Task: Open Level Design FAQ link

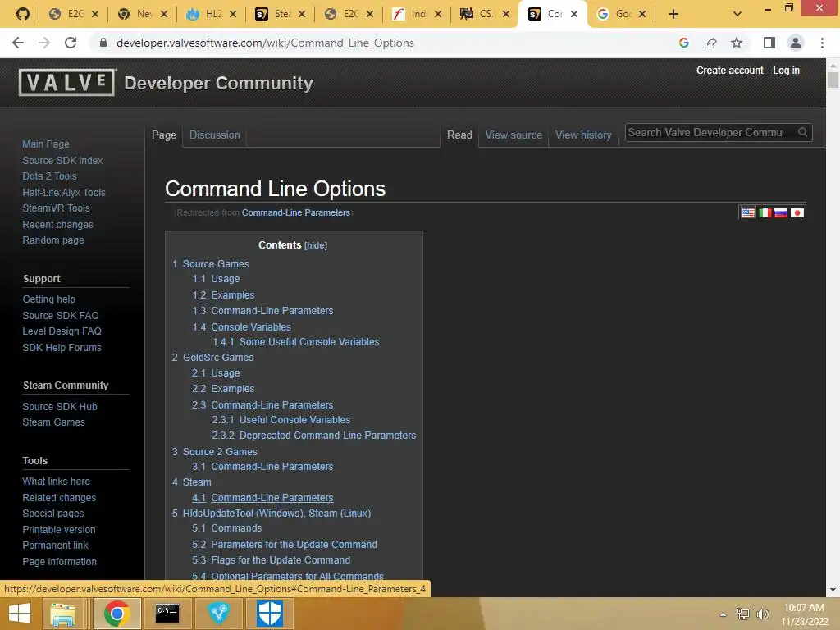Action: pos(62,331)
